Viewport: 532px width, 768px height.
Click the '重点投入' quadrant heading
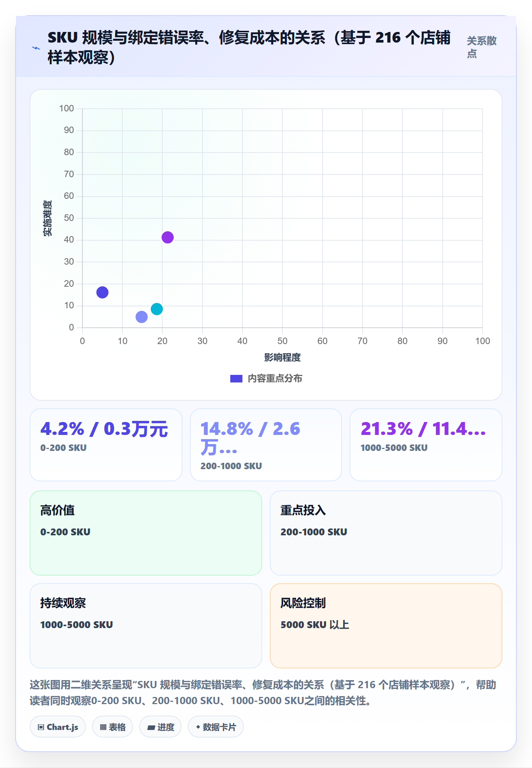click(x=303, y=510)
